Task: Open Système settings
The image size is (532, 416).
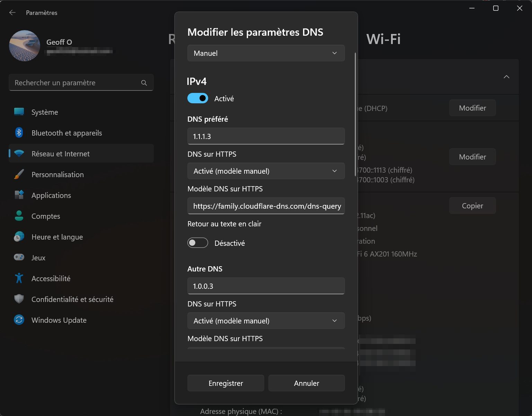Action: [81, 112]
